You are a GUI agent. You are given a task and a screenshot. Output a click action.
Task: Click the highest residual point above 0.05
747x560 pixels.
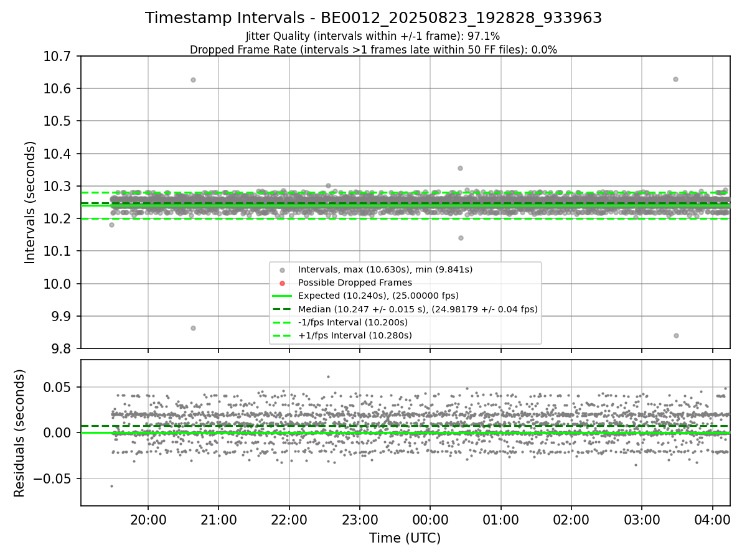point(328,376)
